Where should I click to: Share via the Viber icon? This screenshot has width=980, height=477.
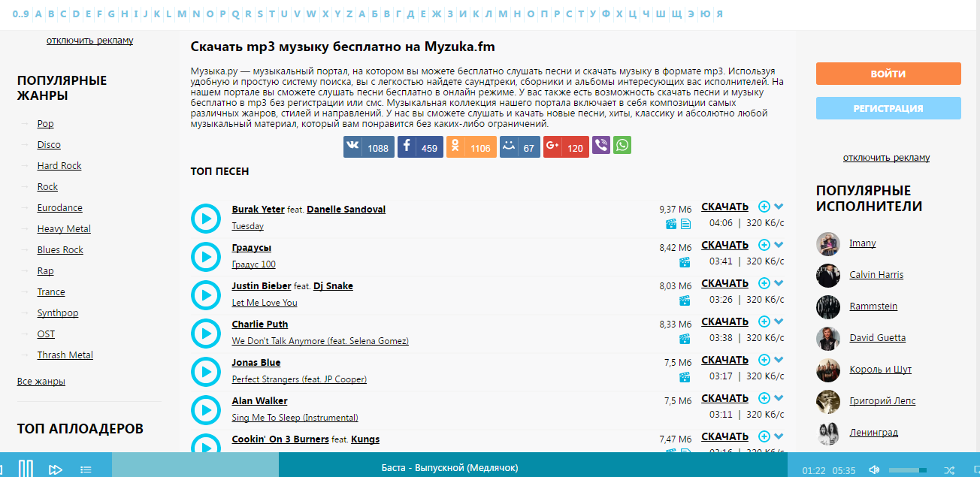click(x=601, y=146)
